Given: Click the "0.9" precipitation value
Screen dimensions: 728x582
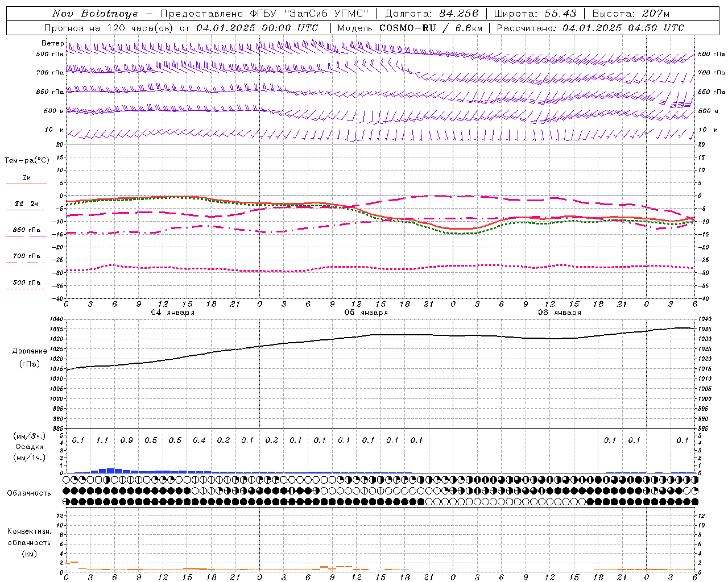Looking at the screenshot, I should (127, 440).
